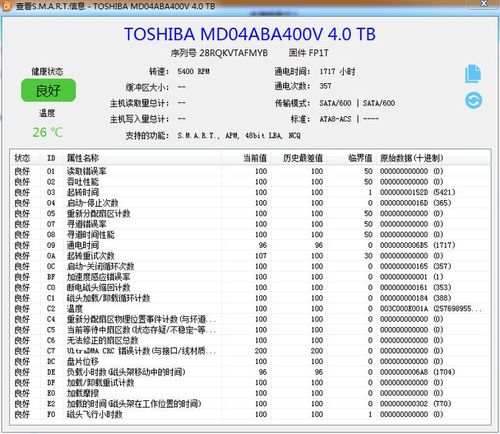Image resolution: width=500 pixels, height=434 pixels.
Task: Click raw value 0000000006A8 (1704)
Action: (417, 372)
